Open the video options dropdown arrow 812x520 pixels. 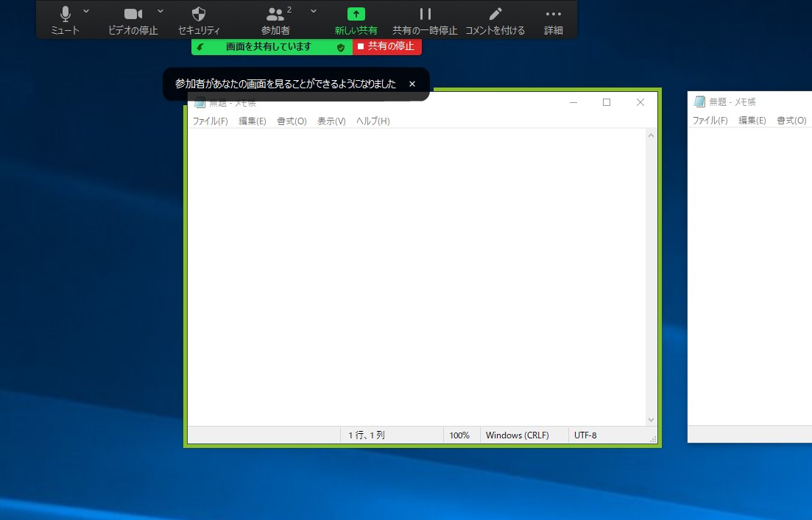point(160,10)
